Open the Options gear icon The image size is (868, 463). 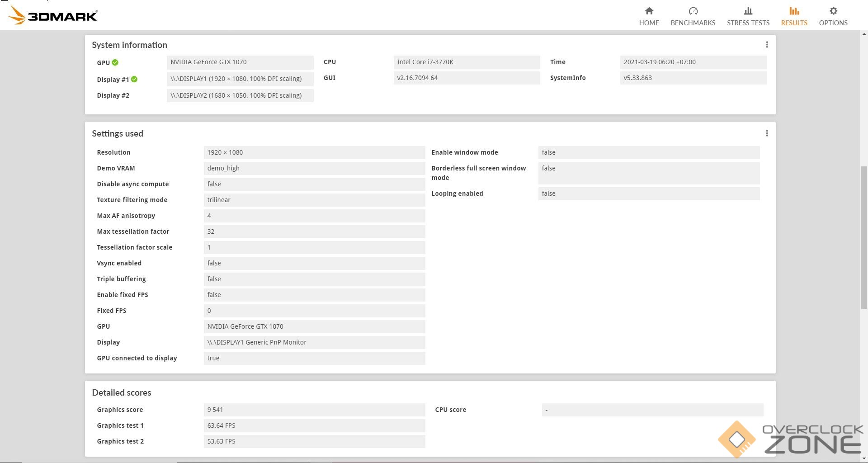(833, 11)
